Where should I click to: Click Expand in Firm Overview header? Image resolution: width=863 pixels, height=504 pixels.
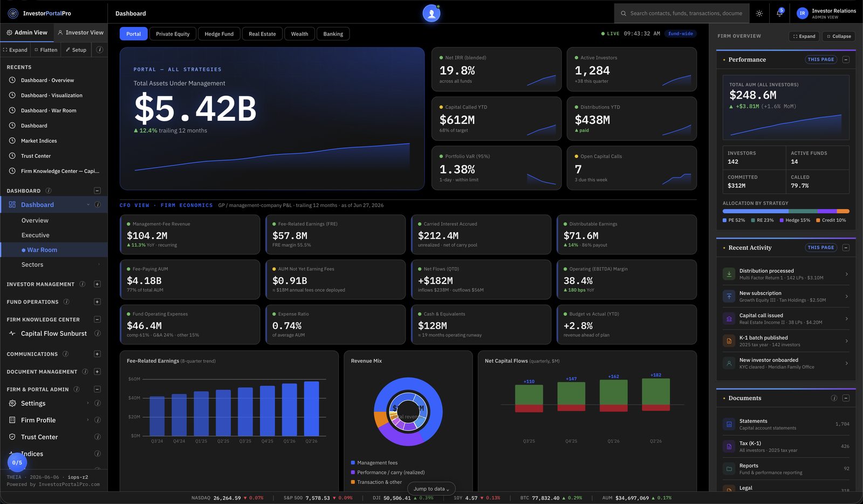pos(804,36)
